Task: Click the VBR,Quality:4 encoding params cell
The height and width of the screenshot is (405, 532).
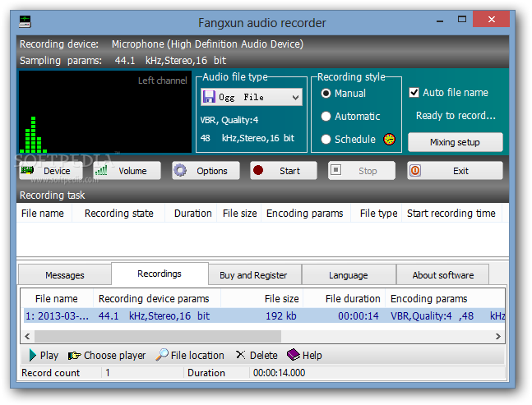Action: (x=421, y=315)
